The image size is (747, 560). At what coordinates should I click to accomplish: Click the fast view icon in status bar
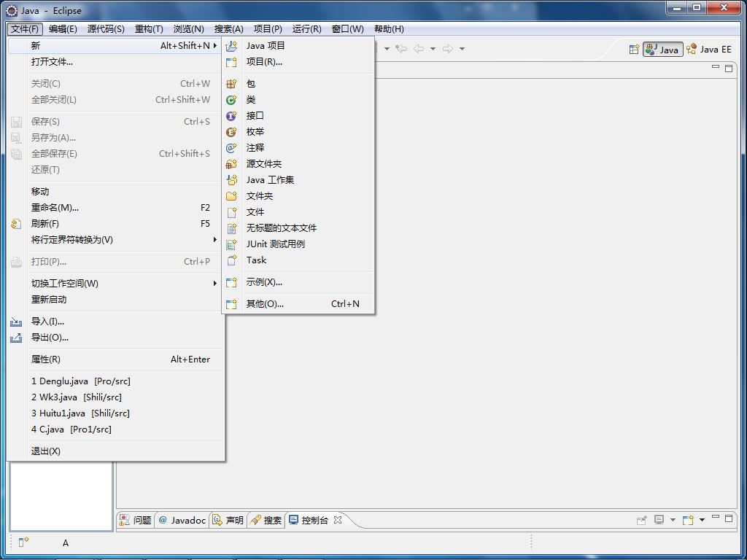[24, 542]
